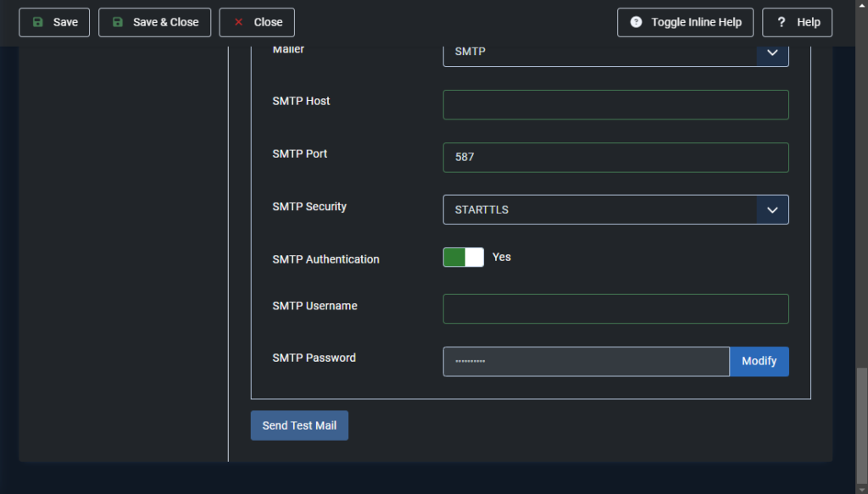Activate Toggle Inline Help
This screenshot has height=494, width=868.
tap(685, 22)
